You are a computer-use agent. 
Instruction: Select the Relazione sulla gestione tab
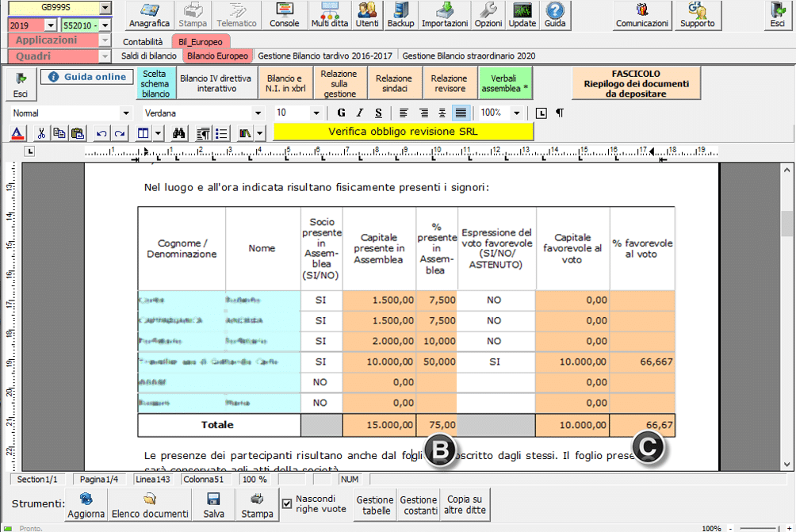pyautogui.click(x=339, y=84)
